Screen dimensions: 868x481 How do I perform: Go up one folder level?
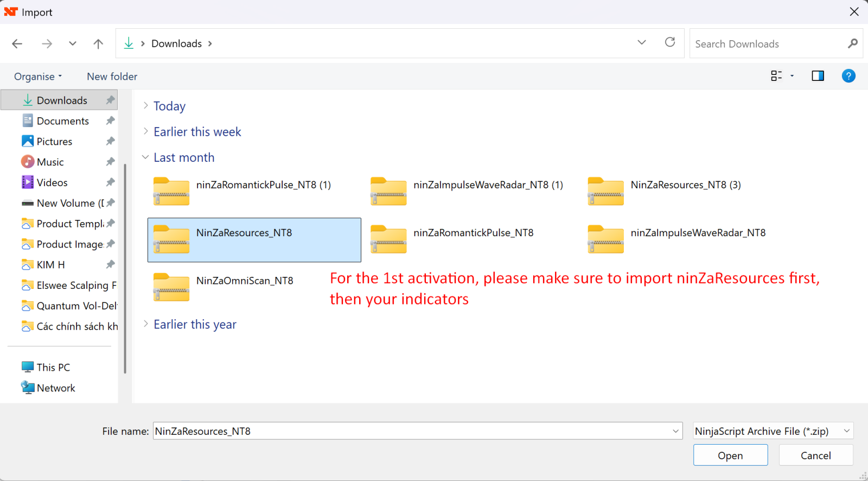(98, 43)
